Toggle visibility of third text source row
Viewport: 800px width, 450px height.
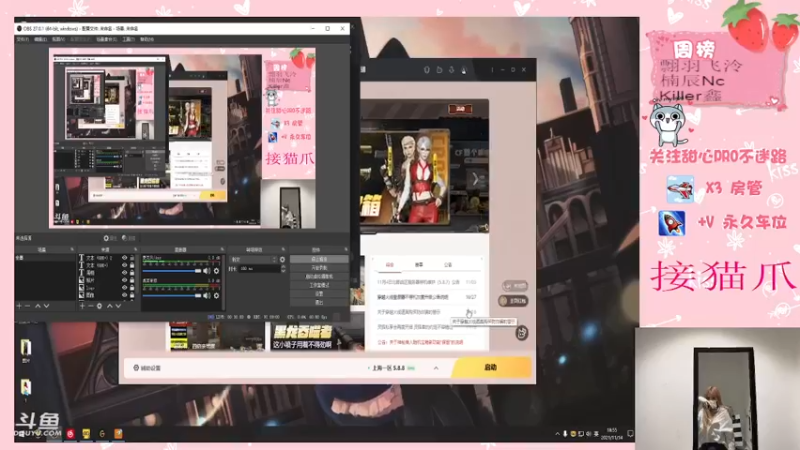click(124, 273)
